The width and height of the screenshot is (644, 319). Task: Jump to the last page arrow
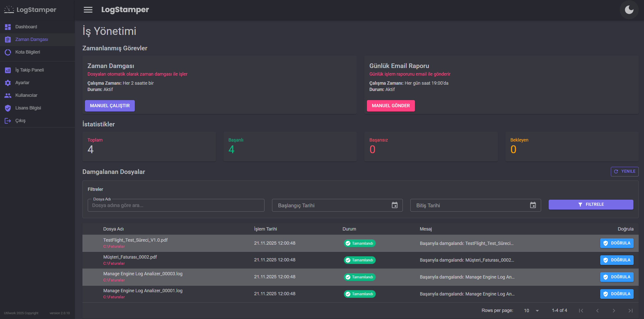pyautogui.click(x=630, y=311)
